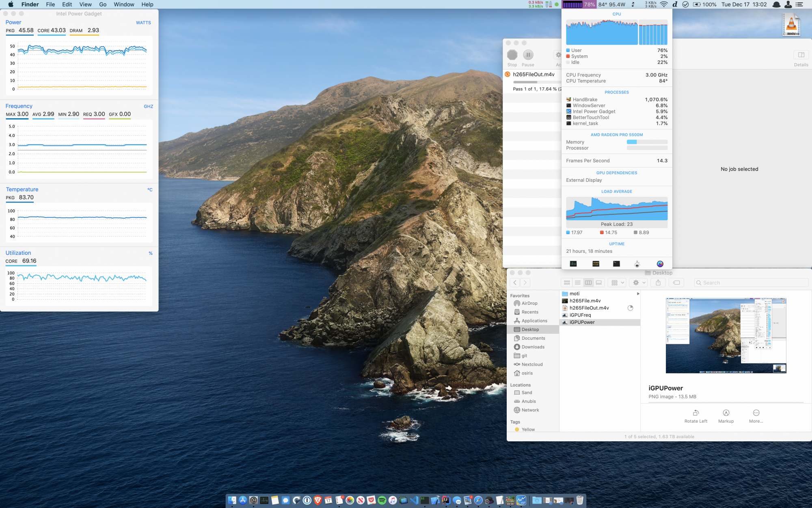Screen dimensions: 812x508
Task: Stop the HandBrake encoding job
Action: click(512, 55)
